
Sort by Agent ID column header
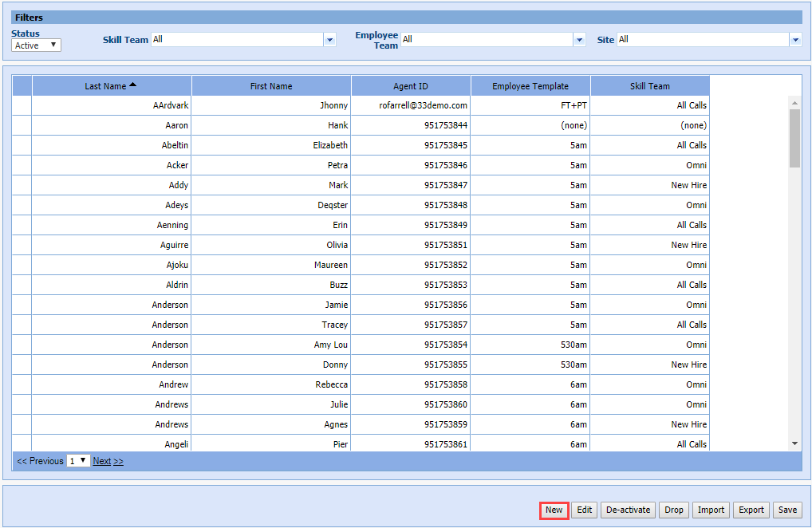pos(411,86)
